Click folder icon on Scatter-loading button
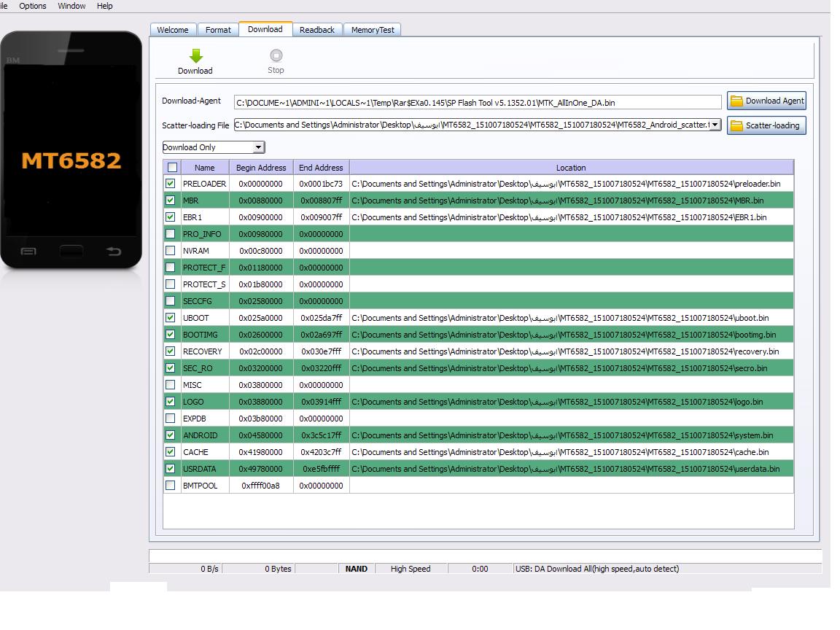This screenshot has height=630, width=840. pyautogui.click(x=736, y=125)
